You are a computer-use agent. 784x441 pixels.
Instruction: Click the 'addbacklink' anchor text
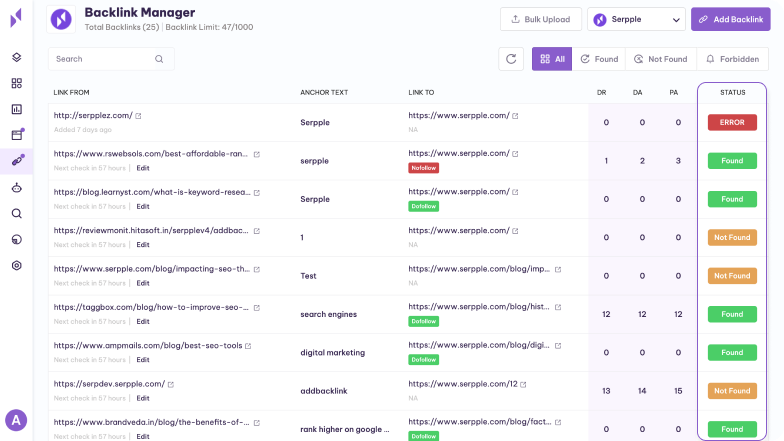click(324, 391)
